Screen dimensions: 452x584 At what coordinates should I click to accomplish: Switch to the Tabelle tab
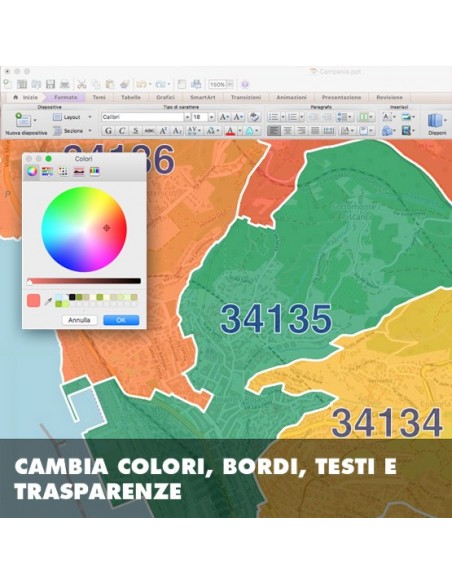click(x=131, y=97)
